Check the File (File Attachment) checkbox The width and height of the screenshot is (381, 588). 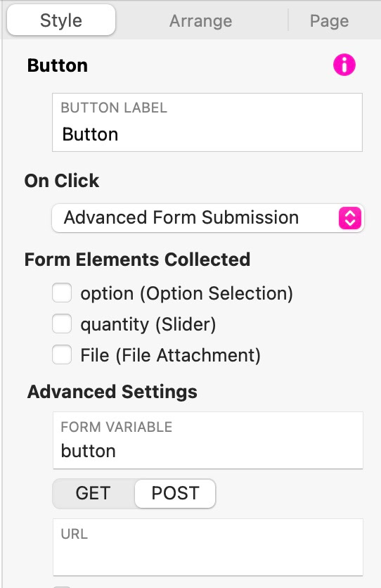[62, 354]
